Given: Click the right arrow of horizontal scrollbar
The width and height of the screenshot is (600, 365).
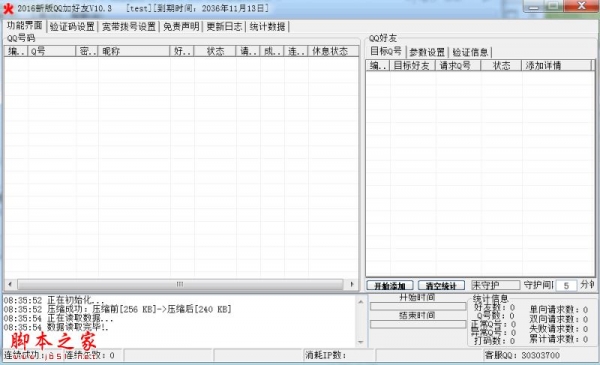Looking at the screenshot, I should (x=352, y=284).
